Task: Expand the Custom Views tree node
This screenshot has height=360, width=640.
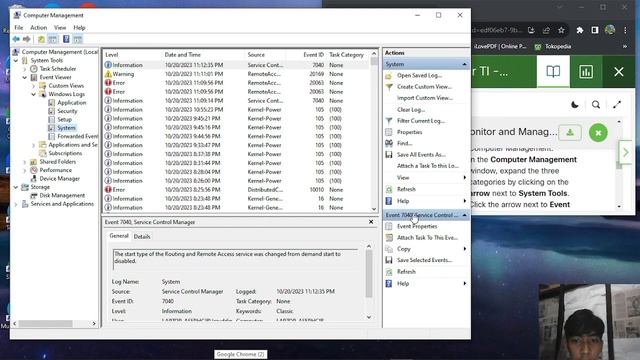Action: [x=33, y=86]
